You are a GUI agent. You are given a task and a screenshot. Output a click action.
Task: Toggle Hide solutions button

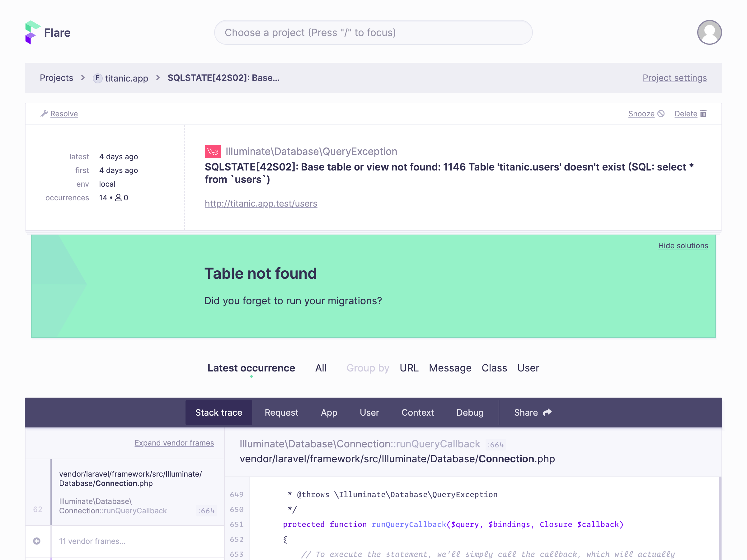point(684,245)
